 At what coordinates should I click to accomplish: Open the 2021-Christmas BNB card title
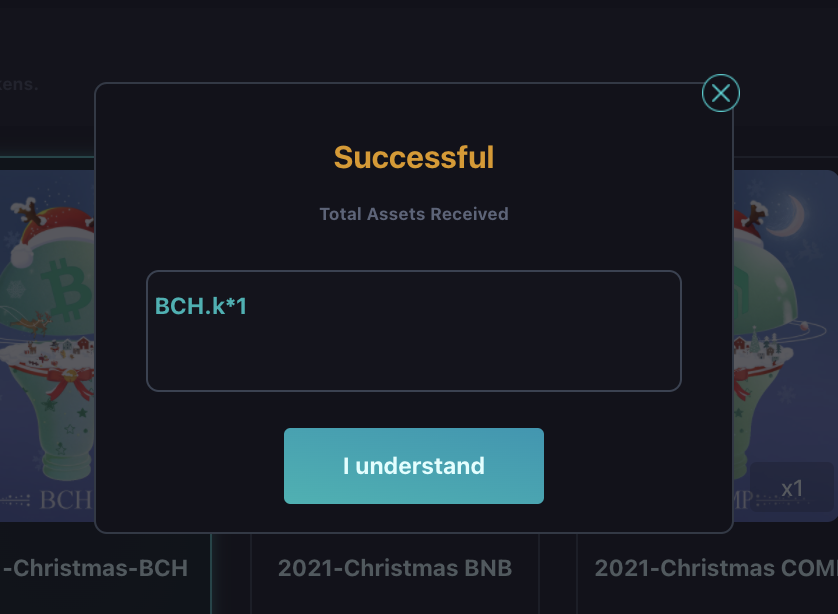point(395,568)
